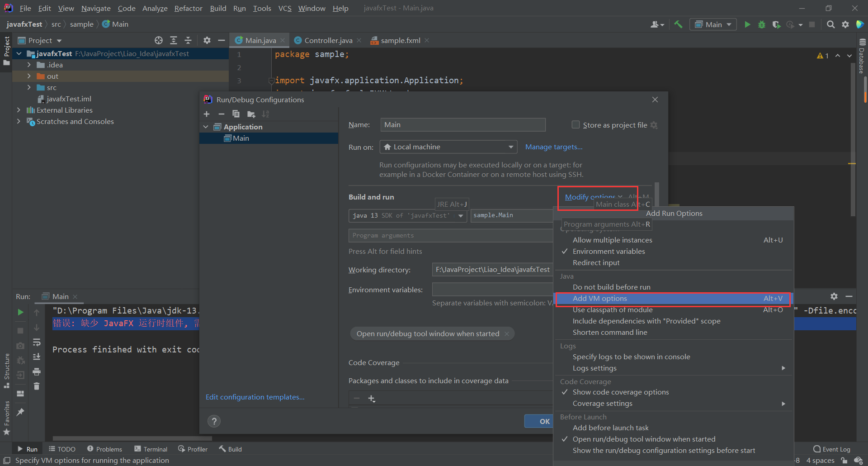The image size is (868, 466).
Task: Rerun Main with the green play icon
Action: point(20,312)
